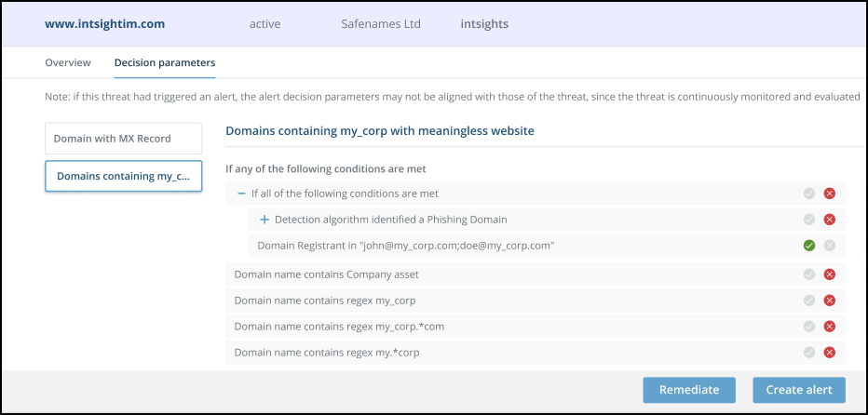This screenshot has width=868, height=415.
Task: Click red X icon on Phishing Domain row
Action: pos(830,220)
